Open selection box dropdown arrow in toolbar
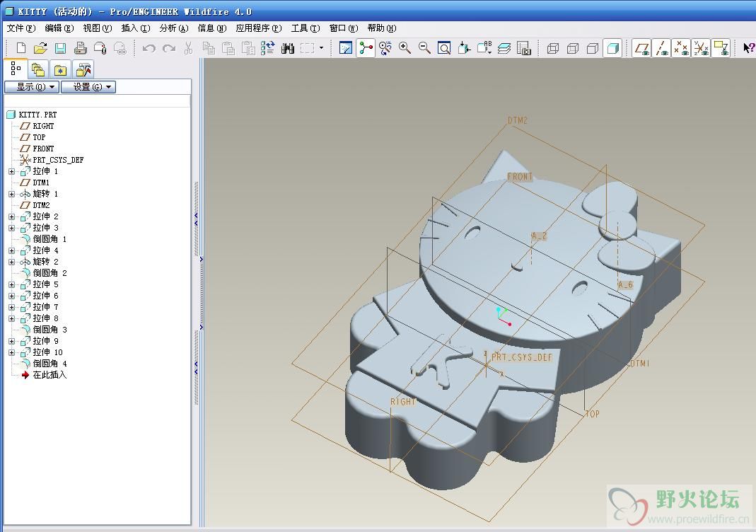Image resolution: width=756 pixels, height=532 pixels. pos(321,47)
